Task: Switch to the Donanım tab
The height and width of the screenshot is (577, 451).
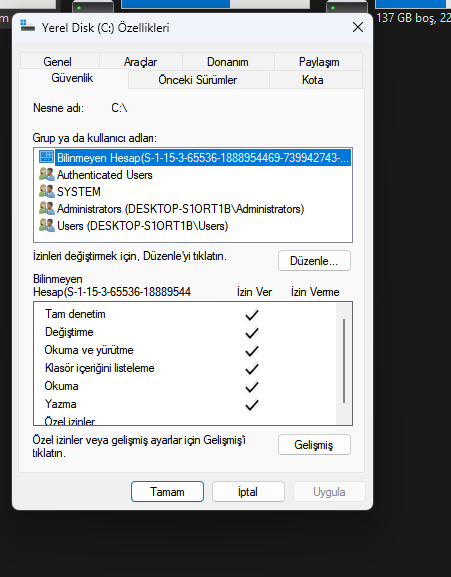Action: point(228,61)
